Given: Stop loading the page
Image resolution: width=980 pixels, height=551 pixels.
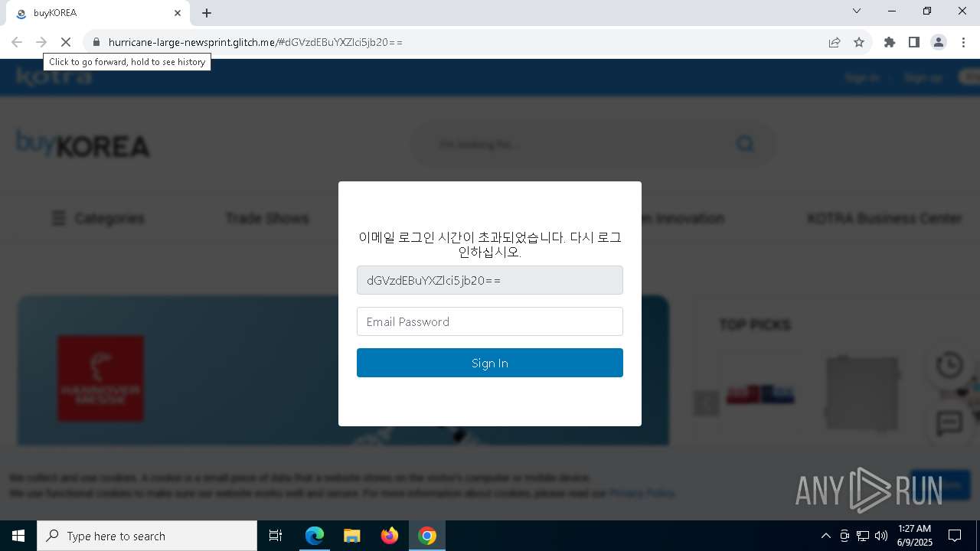Looking at the screenshot, I should pos(66,42).
